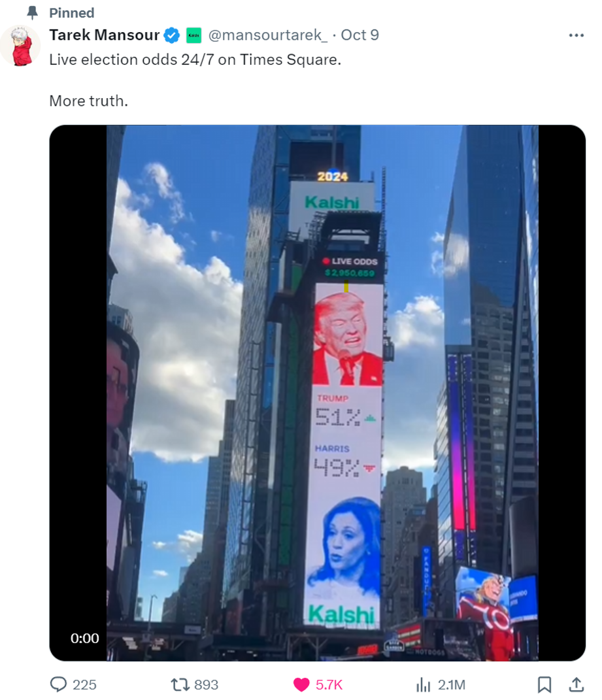Screen dimensions: 602x700
Task: Click the 5.7K likes count
Action: pyautogui.click(x=329, y=685)
